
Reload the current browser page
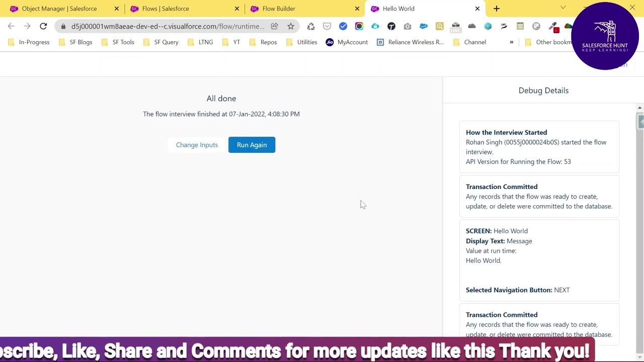[43, 26]
